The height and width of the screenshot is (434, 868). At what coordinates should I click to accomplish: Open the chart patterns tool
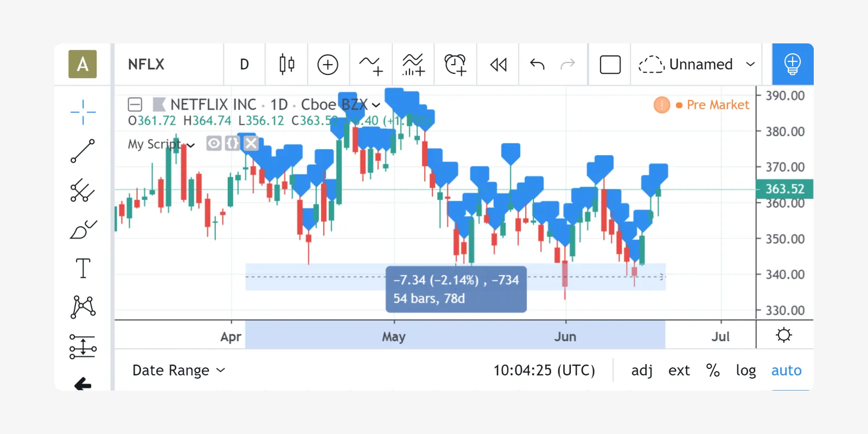point(83,307)
